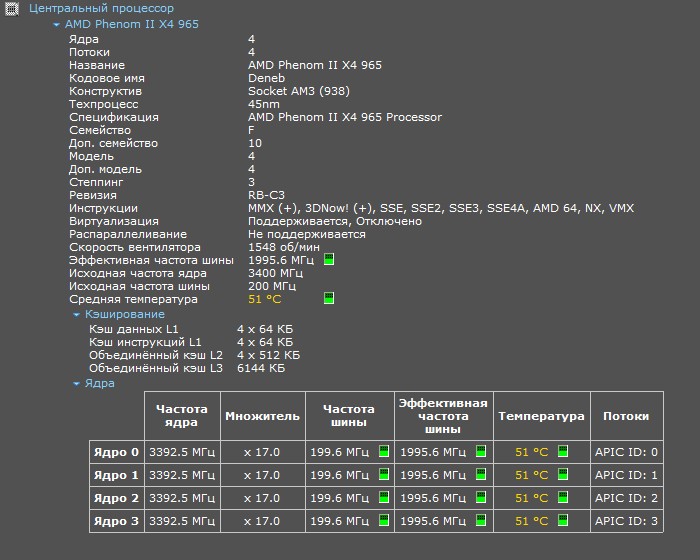The width and height of the screenshot is (700, 560).
Task: Click Ядро 2 effective bus 1995.6 МГц graph icon
Action: point(481,497)
